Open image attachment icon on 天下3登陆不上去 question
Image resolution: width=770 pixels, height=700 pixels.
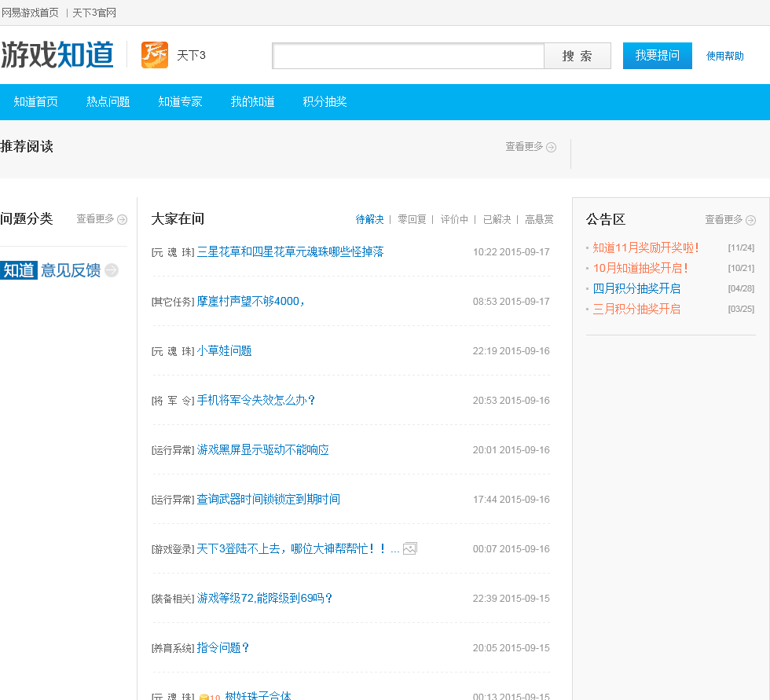click(x=409, y=548)
